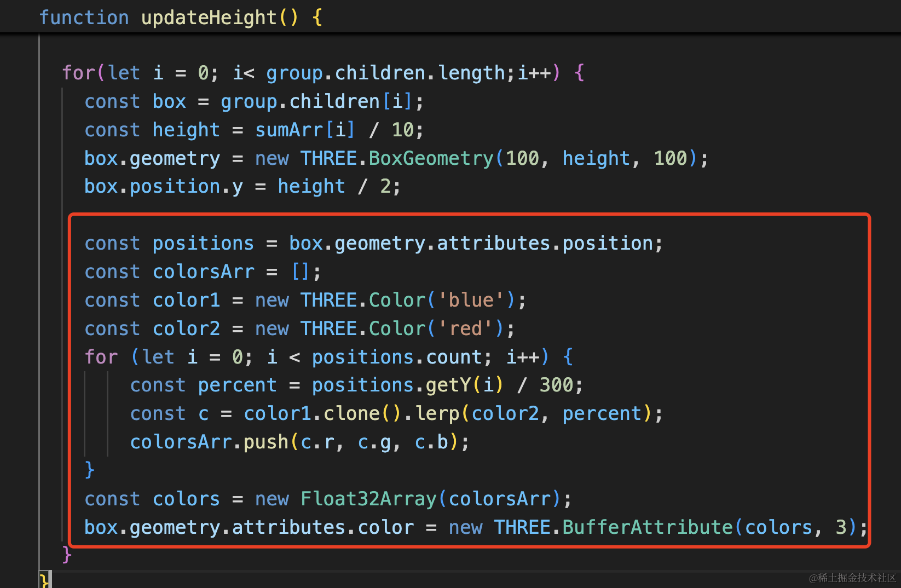Click the positions variable declaration

coord(203,243)
